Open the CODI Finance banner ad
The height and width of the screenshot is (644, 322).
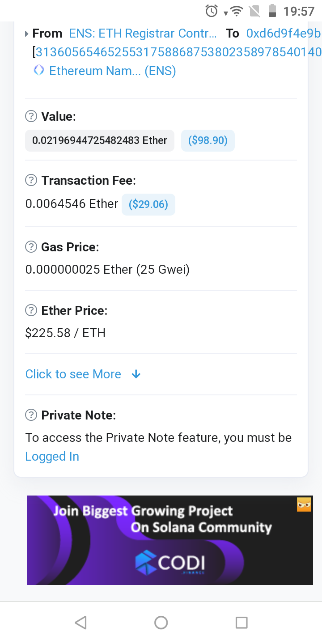point(170,540)
